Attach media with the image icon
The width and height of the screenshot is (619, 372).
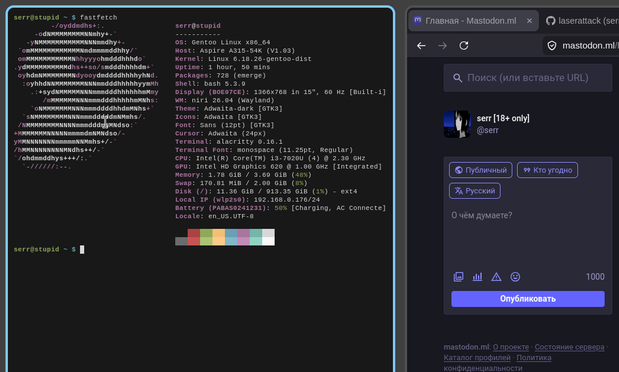click(458, 277)
